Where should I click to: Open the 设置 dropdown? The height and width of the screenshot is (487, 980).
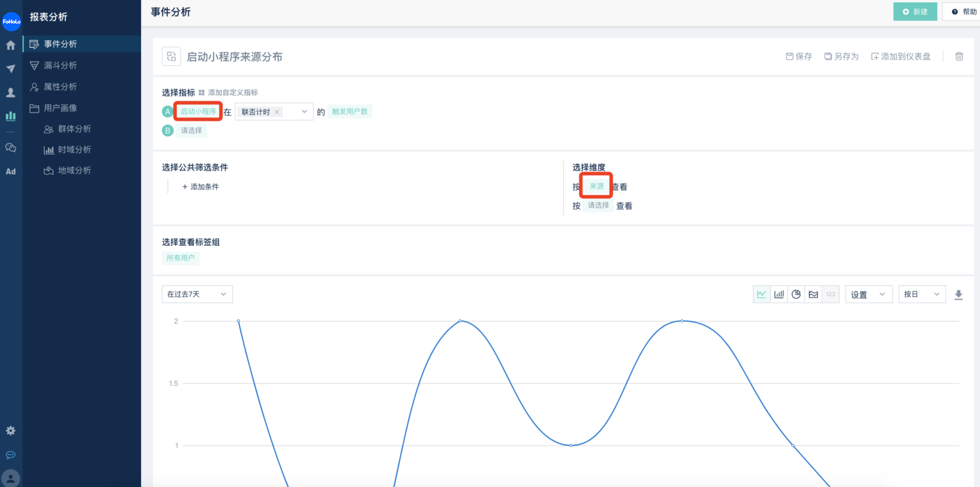point(869,294)
